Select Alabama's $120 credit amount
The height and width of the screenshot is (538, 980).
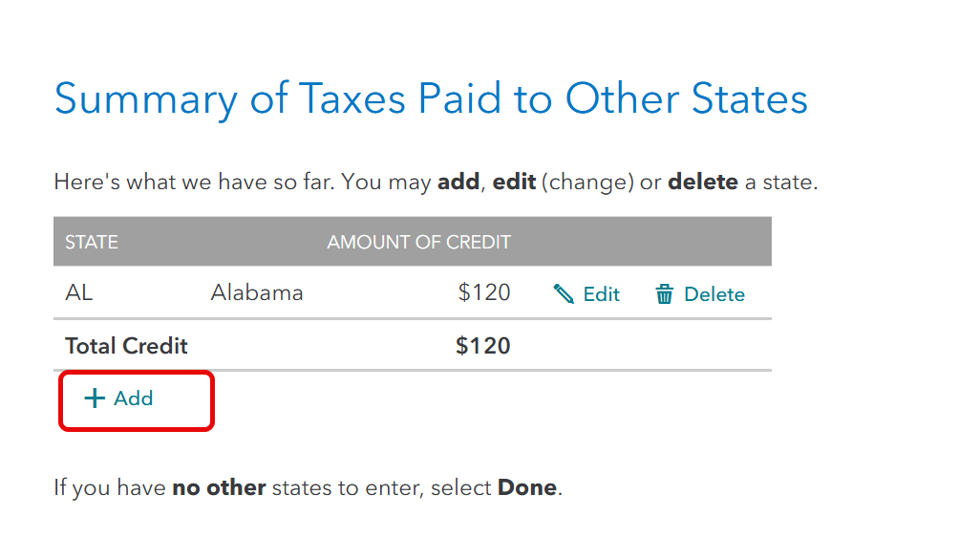(x=484, y=292)
